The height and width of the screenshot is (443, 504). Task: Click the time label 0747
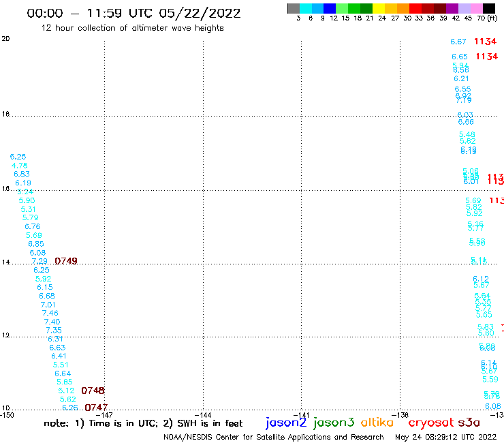(96, 408)
